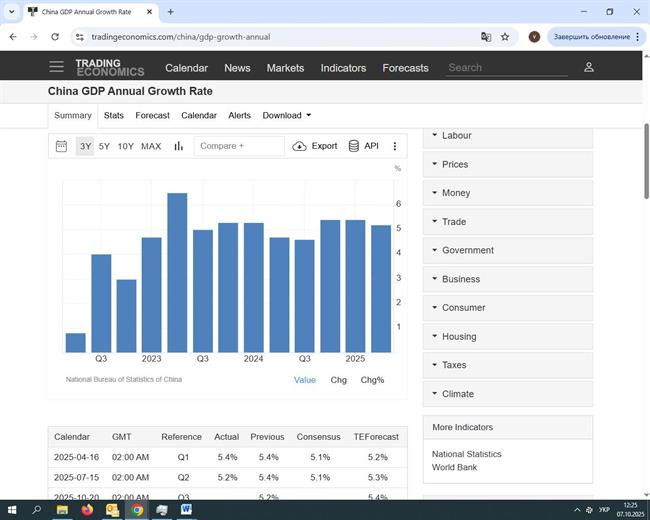Change chart type with bar chart icon
This screenshot has height=520, width=650.
point(179,146)
